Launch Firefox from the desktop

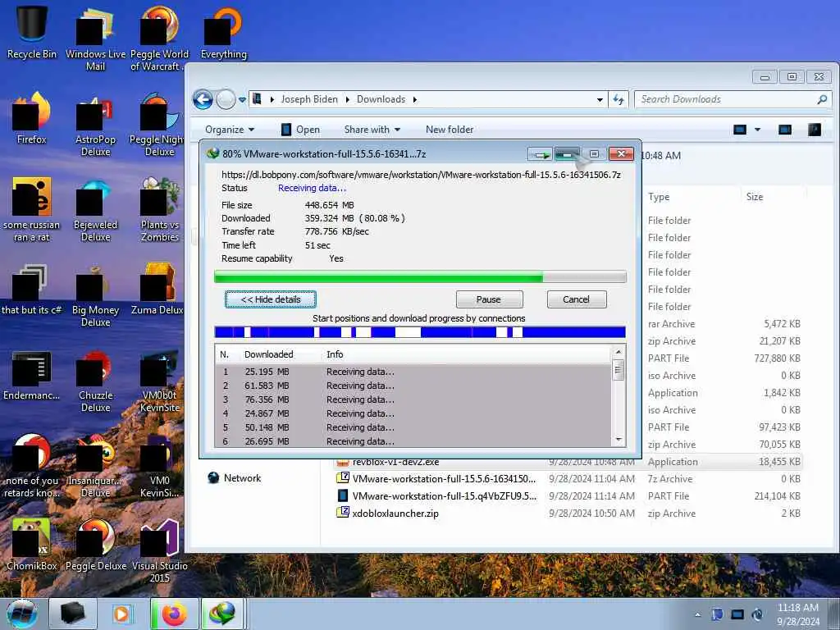pos(32,119)
